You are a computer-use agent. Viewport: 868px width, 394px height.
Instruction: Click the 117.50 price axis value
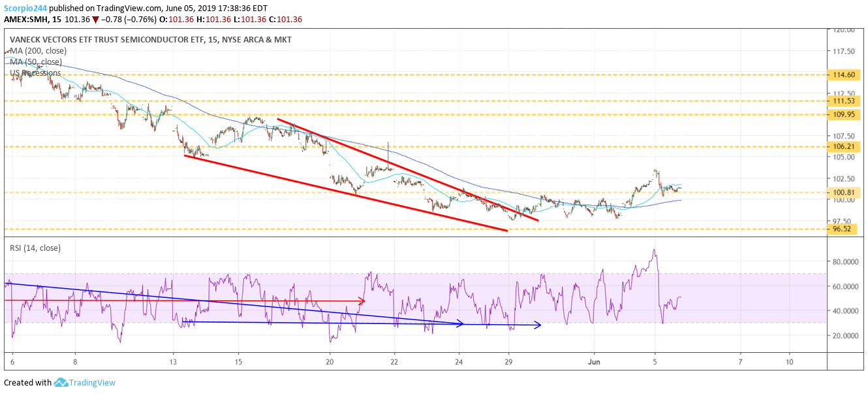[x=843, y=52]
